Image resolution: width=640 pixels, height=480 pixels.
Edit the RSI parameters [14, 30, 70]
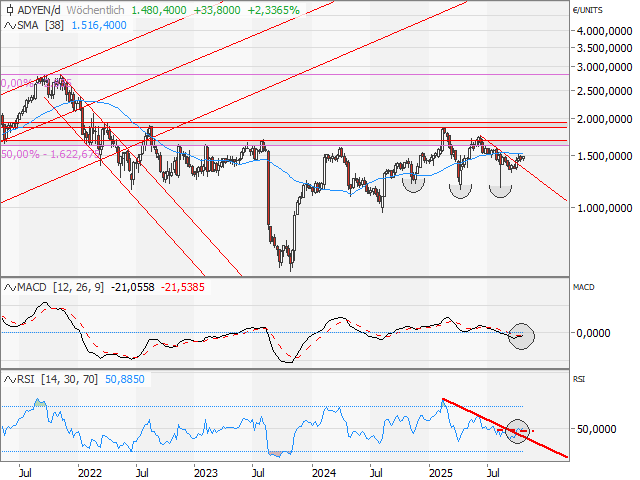(x=72, y=380)
